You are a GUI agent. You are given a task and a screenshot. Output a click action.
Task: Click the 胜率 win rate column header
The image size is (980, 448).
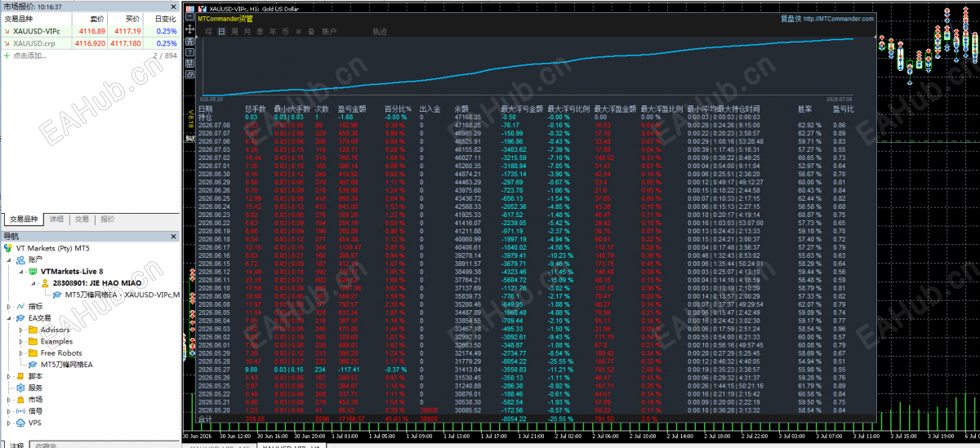tap(805, 109)
